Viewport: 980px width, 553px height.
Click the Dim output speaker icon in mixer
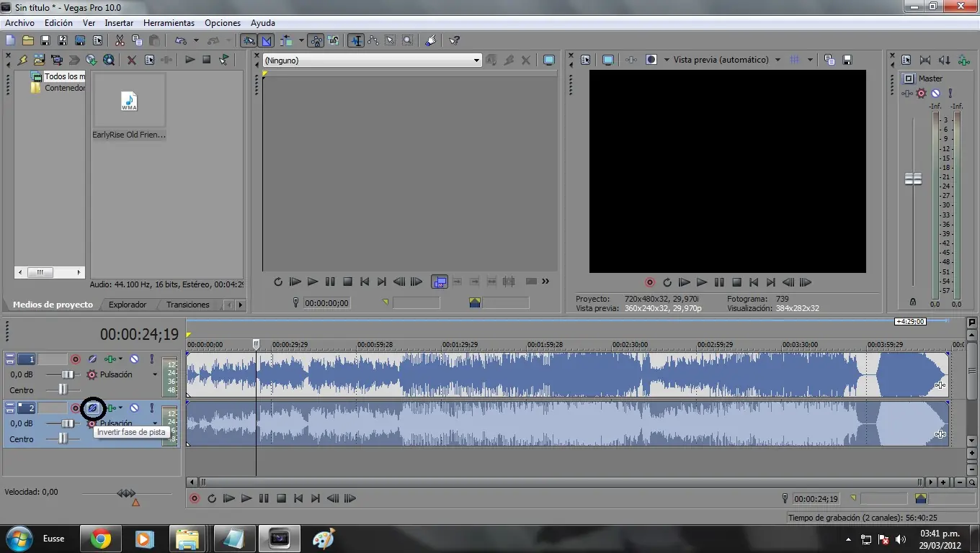945,60
